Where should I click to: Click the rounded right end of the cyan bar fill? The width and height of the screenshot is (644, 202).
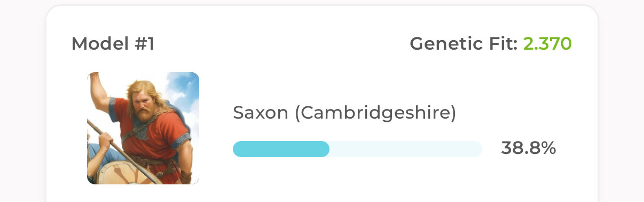pyautogui.click(x=324, y=149)
